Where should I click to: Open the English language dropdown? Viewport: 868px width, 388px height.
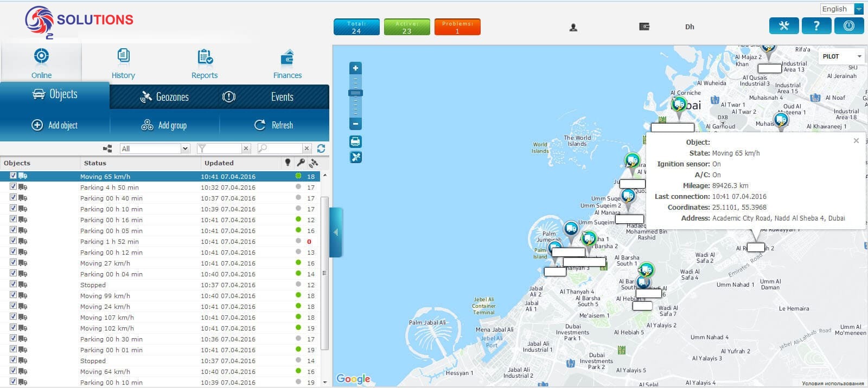(x=841, y=9)
